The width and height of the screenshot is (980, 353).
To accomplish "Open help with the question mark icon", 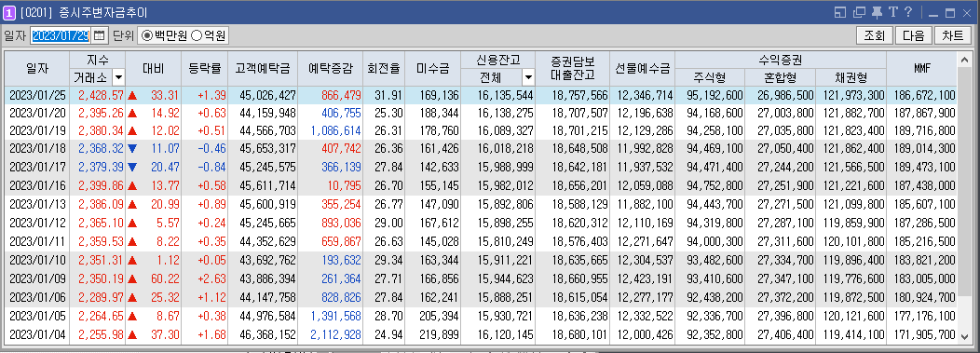I will pyautogui.click(x=908, y=12).
